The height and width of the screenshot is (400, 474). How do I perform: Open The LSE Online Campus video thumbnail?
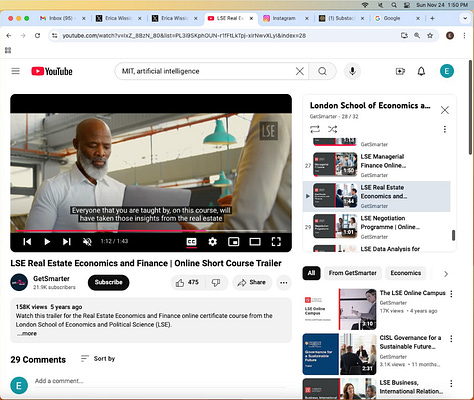340,309
